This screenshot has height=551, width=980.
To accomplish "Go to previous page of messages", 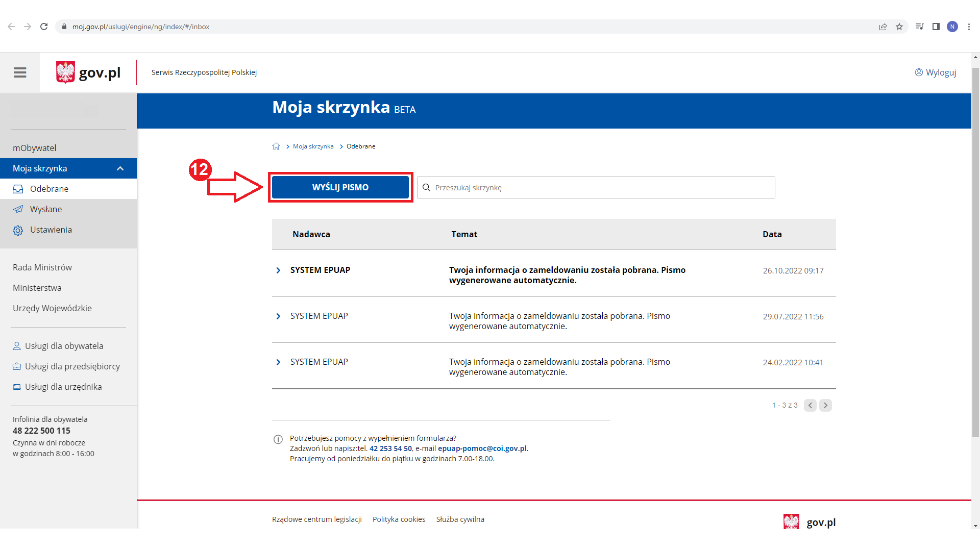I will click(810, 405).
